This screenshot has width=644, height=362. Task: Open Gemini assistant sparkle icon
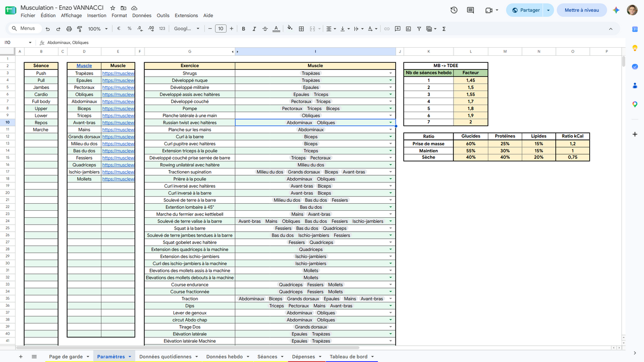(617, 10)
